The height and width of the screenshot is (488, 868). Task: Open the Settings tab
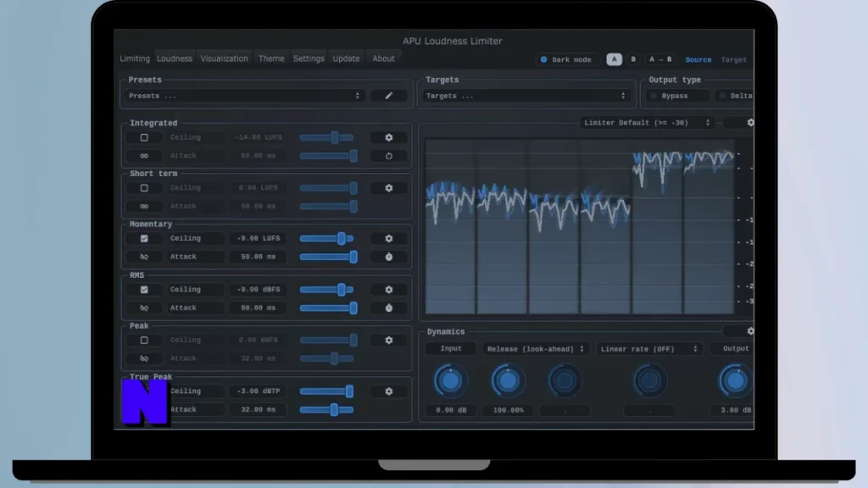pos(309,58)
